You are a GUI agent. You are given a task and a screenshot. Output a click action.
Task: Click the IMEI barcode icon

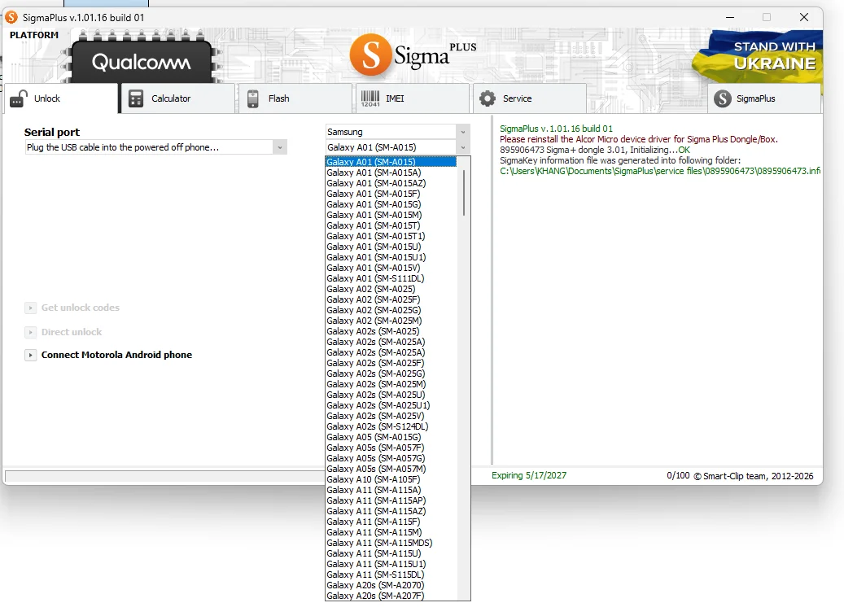pyautogui.click(x=370, y=98)
